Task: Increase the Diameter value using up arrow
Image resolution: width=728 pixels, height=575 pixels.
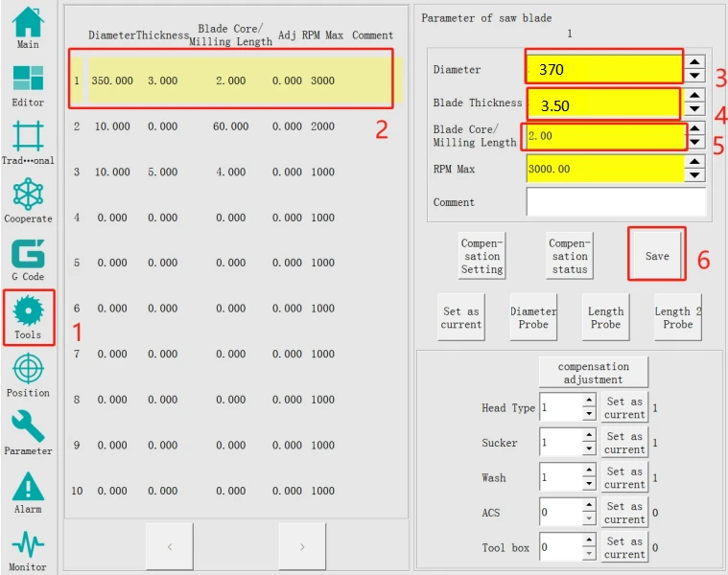Action: coord(694,62)
